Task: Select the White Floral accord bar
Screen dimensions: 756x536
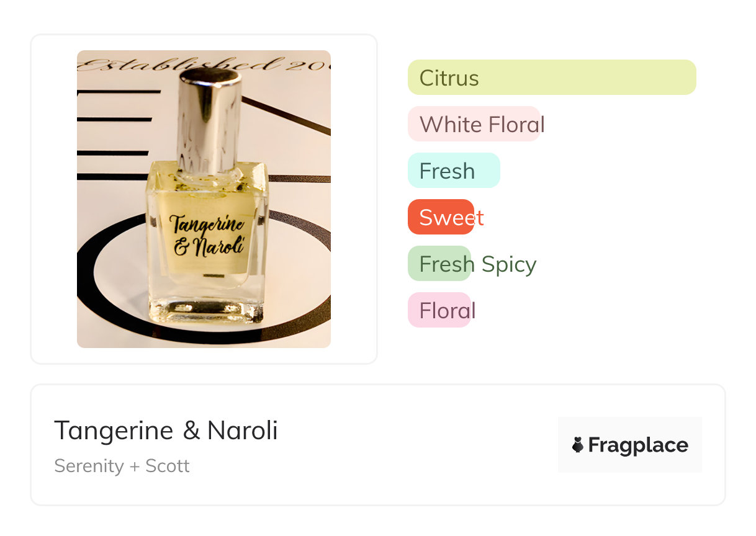Action: click(x=474, y=124)
